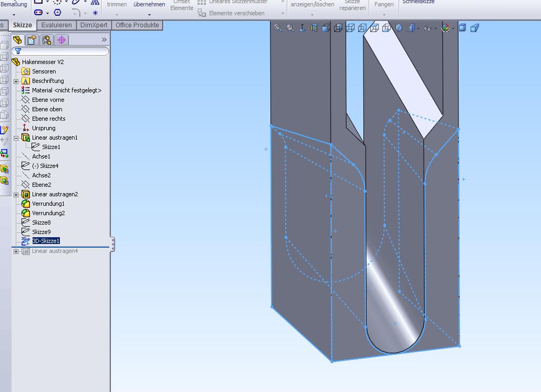
Task: Click the anzeigen/löschen button
Action: pyautogui.click(x=312, y=4)
